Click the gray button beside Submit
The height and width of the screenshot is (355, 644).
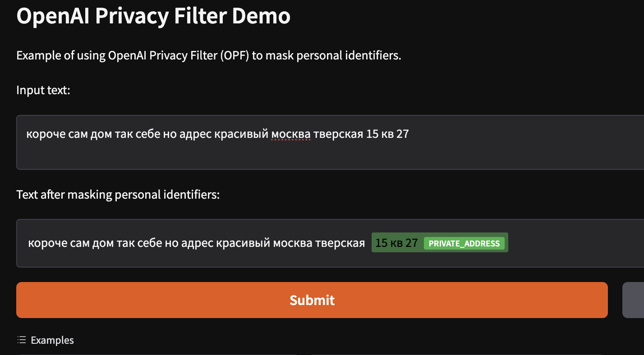click(x=635, y=300)
